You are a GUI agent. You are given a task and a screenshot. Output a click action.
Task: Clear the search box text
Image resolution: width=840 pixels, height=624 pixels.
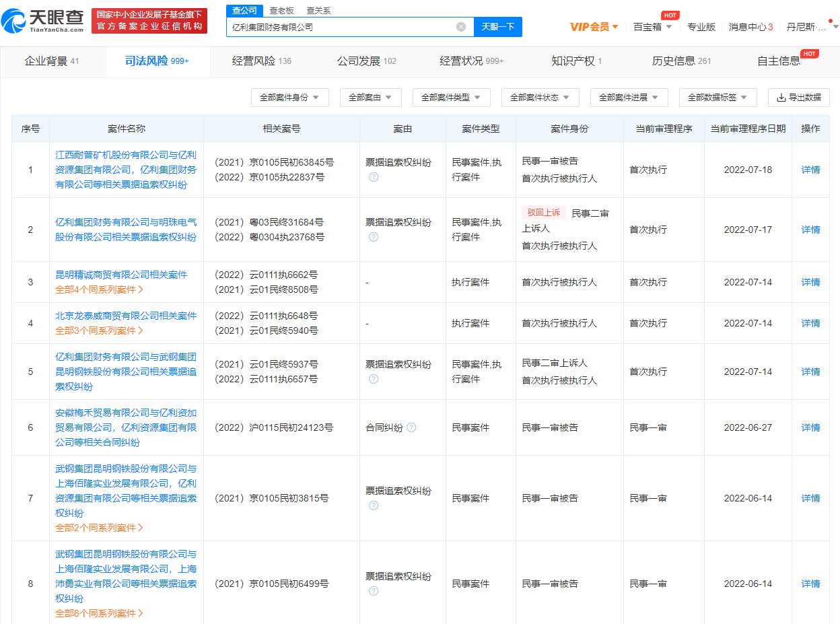pyautogui.click(x=460, y=27)
